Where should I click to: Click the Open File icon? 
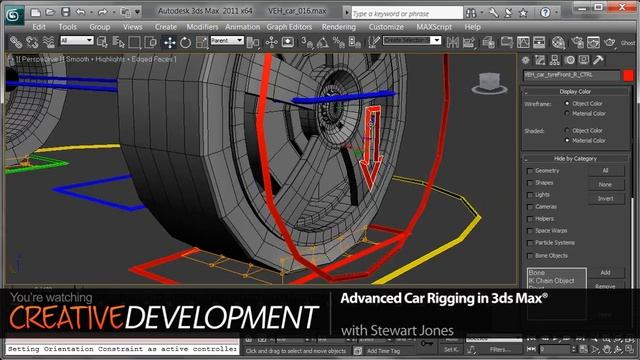(50, 12)
